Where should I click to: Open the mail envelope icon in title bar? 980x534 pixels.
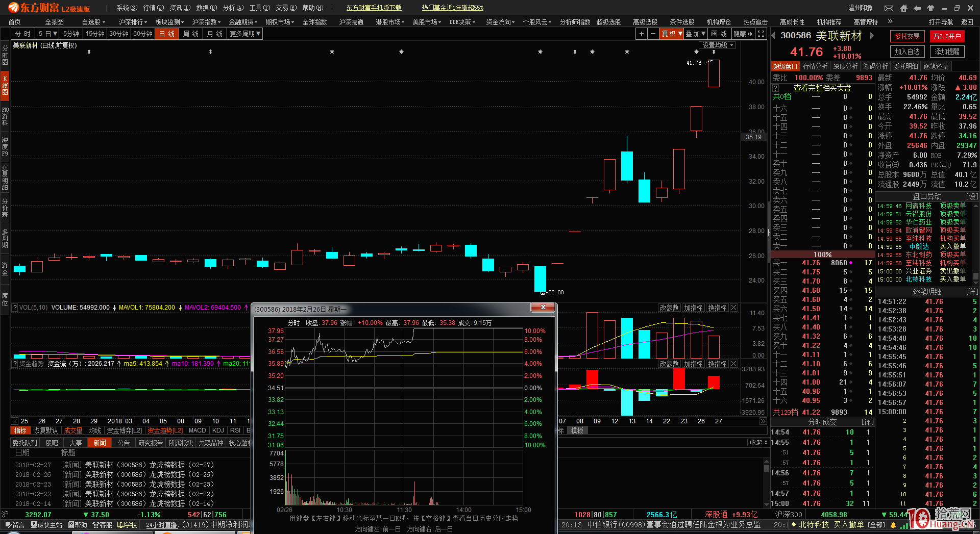[x=889, y=8]
